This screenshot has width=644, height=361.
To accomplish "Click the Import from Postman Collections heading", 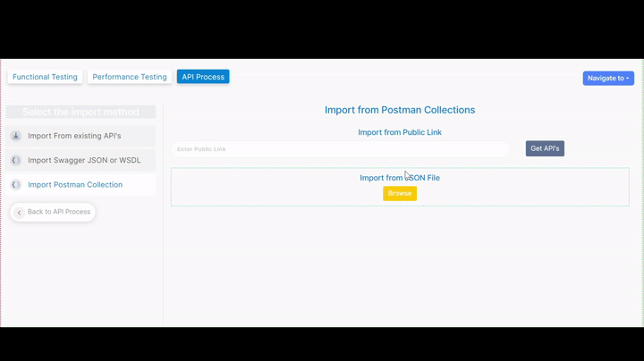I will click(400, 110).
